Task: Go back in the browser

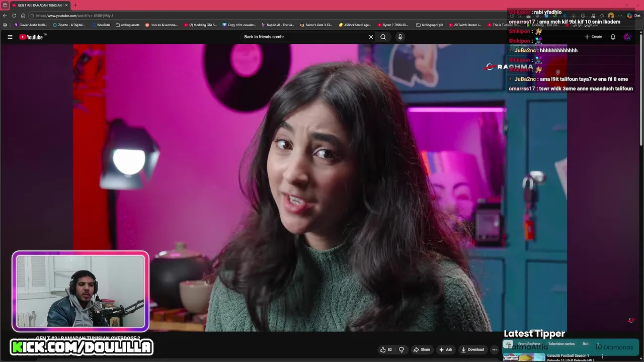Action: click(5, 16)
